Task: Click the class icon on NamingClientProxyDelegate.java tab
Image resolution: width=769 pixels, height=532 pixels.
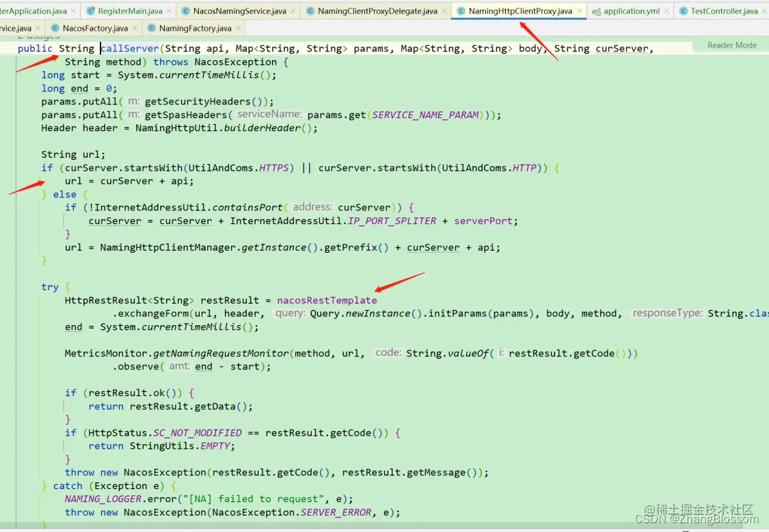Action: coord(310,11)
